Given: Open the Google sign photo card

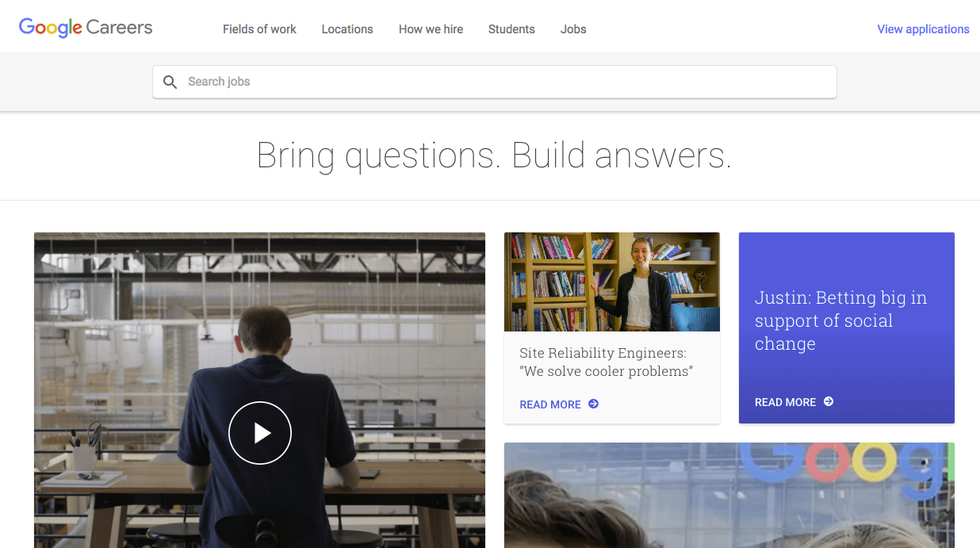Looking at the screenshot, I should point(729,495).
